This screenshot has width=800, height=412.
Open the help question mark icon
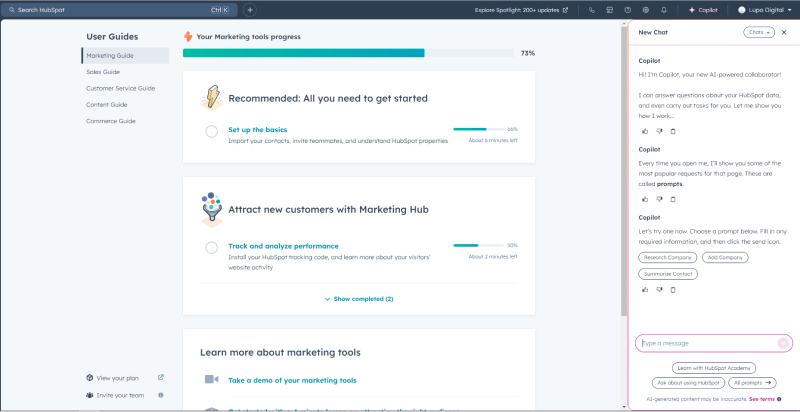point(628,10)
